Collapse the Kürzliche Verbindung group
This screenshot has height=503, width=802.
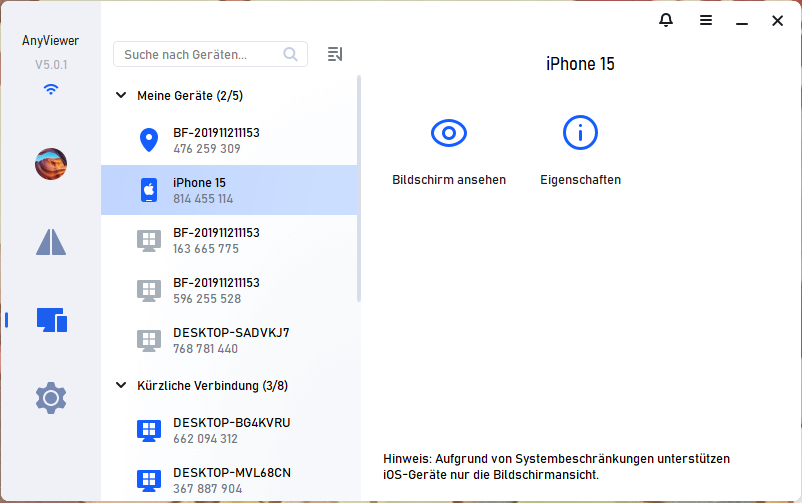click(121, 385)
